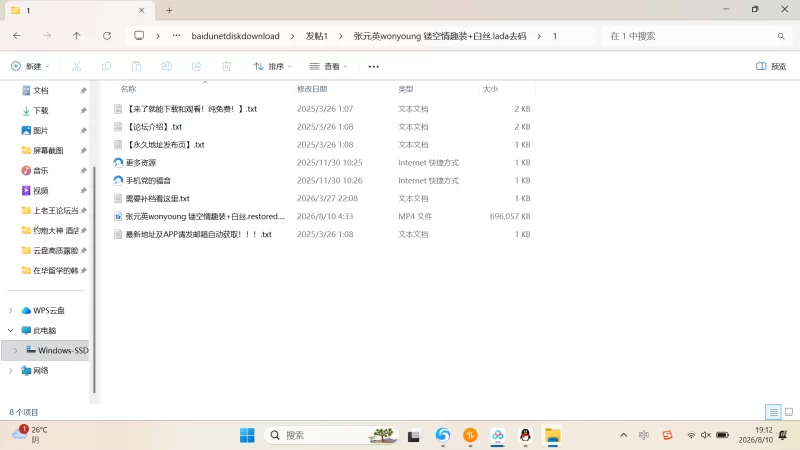
Task: Navigate to 发帖1 in breadcrumb
Action: [x=316, y=36]
